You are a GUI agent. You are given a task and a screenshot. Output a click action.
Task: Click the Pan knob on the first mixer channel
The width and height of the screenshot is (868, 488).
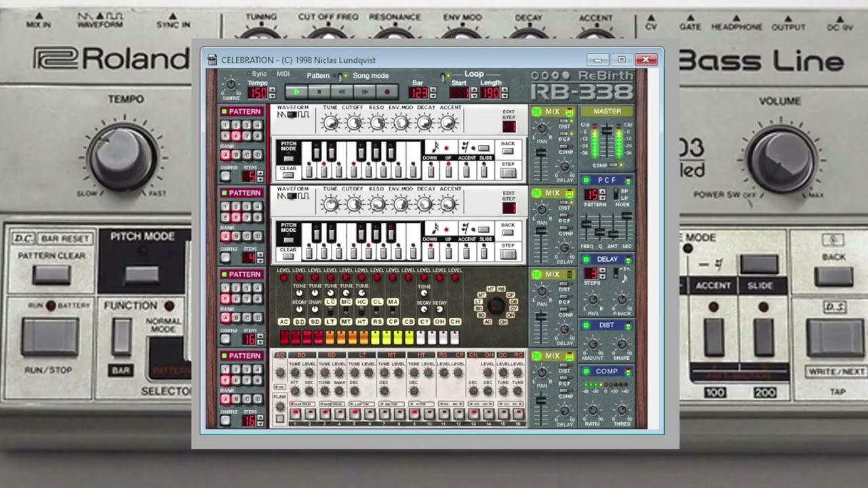[541, 128]
